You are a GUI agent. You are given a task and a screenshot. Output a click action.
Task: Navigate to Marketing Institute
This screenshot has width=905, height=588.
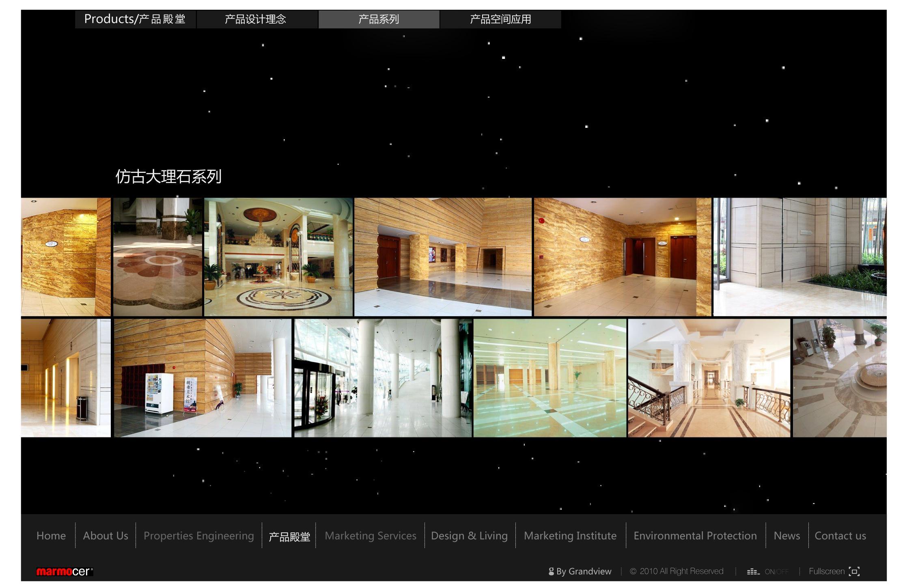[570, 536]
